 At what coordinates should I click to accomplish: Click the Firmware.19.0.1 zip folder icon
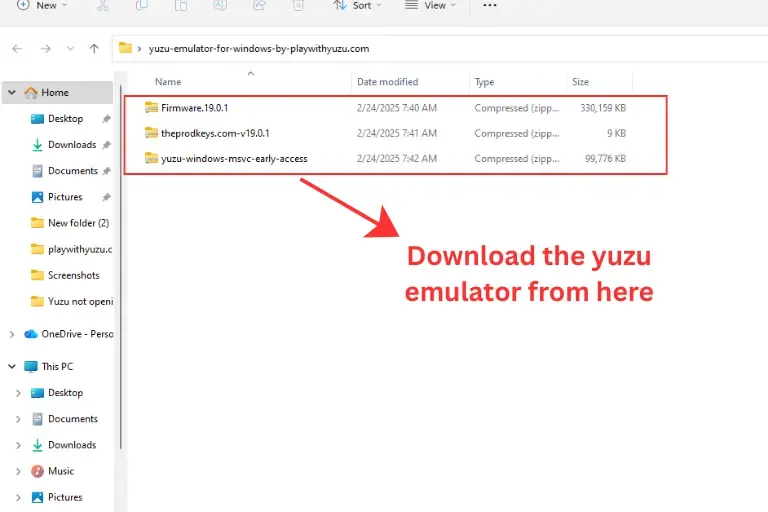pos(151,107)
